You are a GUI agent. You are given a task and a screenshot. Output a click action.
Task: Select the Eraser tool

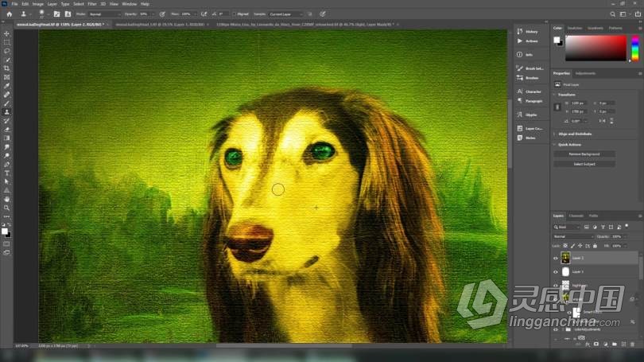point(6,130)
